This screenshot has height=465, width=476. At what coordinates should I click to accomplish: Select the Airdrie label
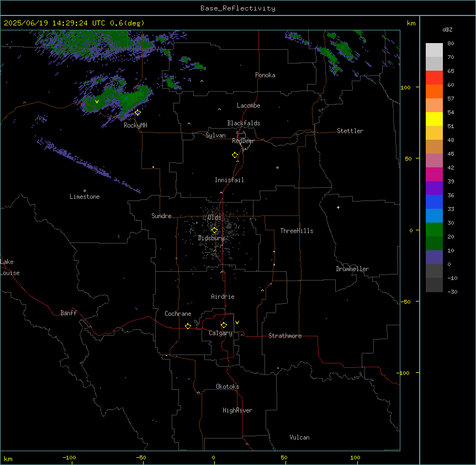pyautogui.click(x=223, y=297)
